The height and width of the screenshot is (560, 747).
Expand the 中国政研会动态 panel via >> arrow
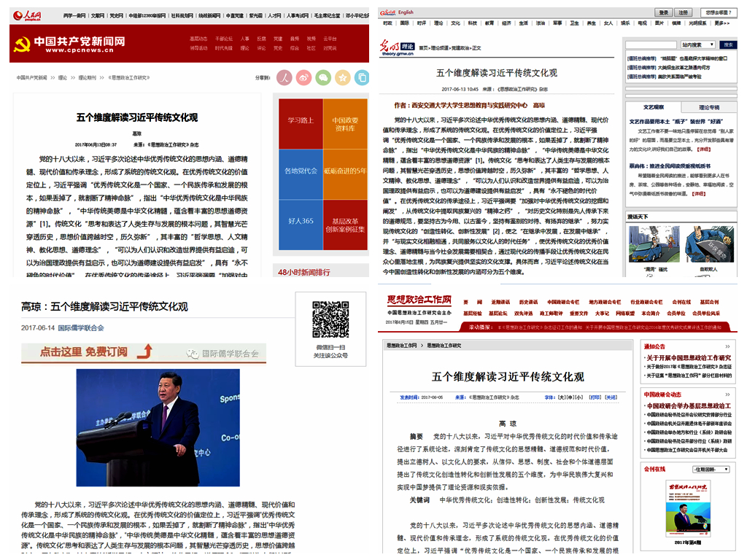click(x=727, y=394)
